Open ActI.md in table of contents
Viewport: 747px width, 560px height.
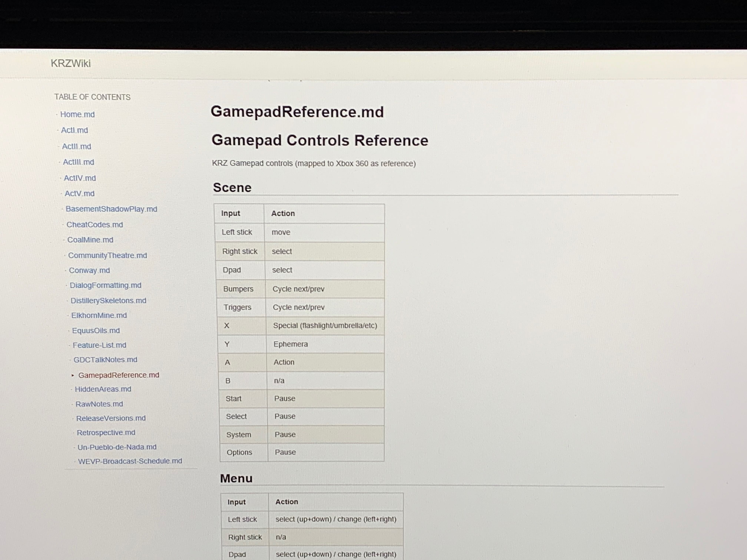pos(74,130)
